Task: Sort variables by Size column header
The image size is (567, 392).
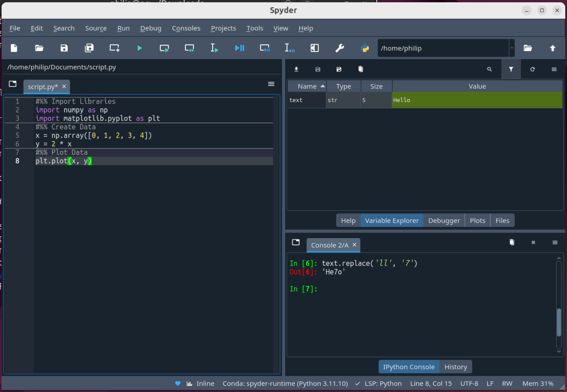Action: pyautogui.click(x=376, y=86)
